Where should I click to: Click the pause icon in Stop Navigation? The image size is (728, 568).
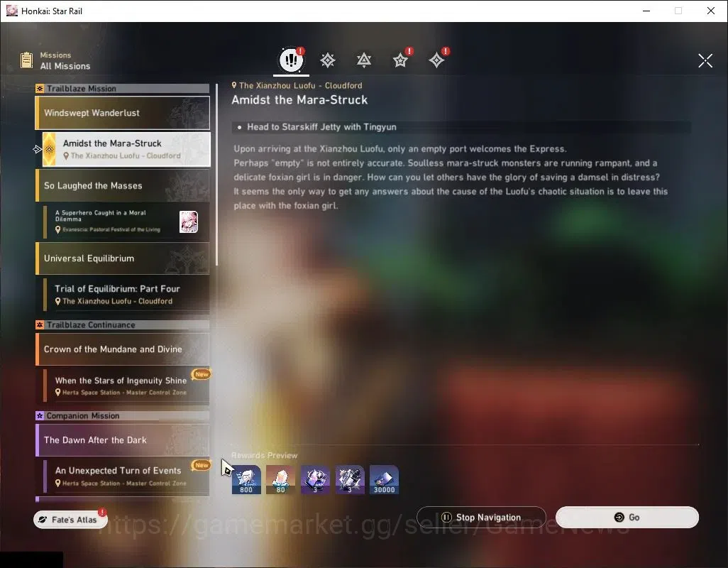[446, 517]
